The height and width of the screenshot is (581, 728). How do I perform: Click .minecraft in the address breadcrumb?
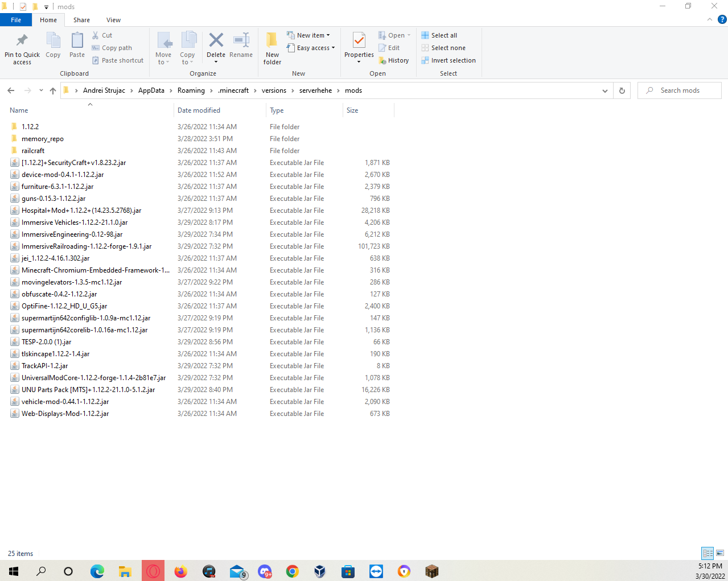pos(233,90)
